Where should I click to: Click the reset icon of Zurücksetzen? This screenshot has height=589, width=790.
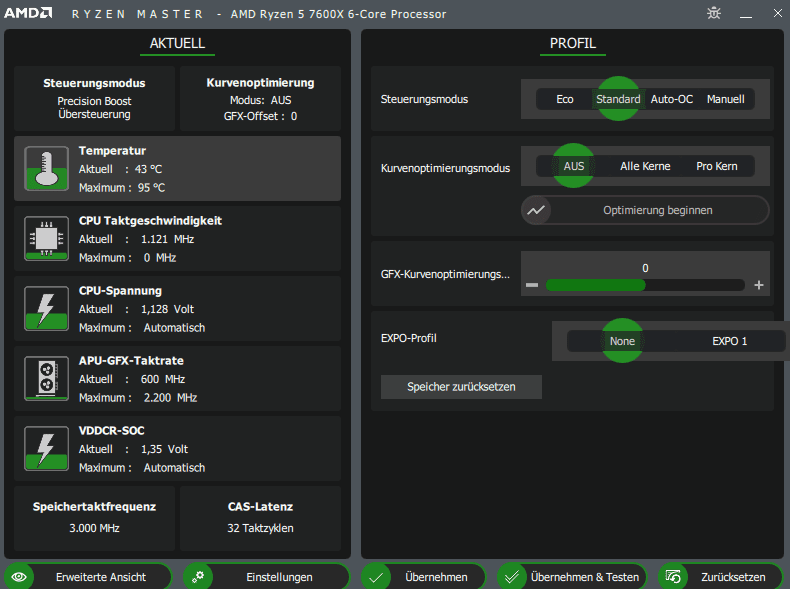673,577
